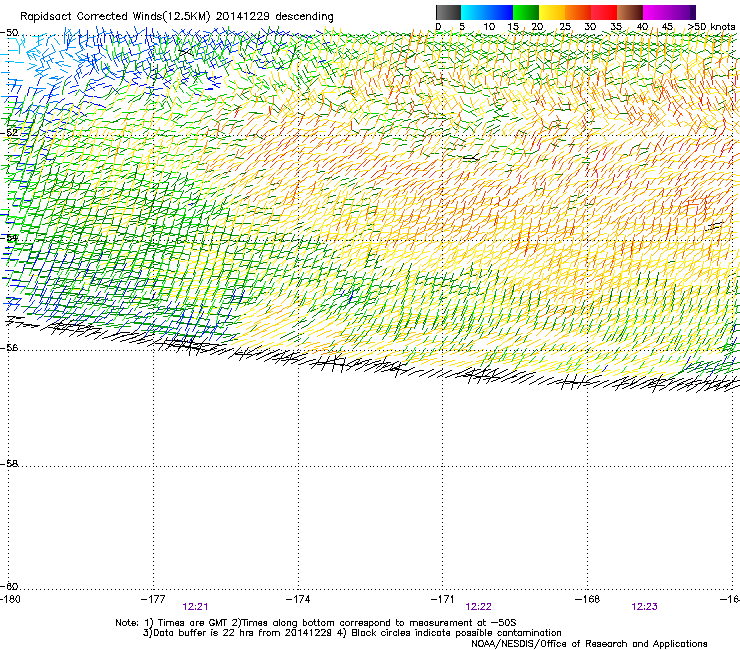Click the -56 latitude axis label

(9, 347)
